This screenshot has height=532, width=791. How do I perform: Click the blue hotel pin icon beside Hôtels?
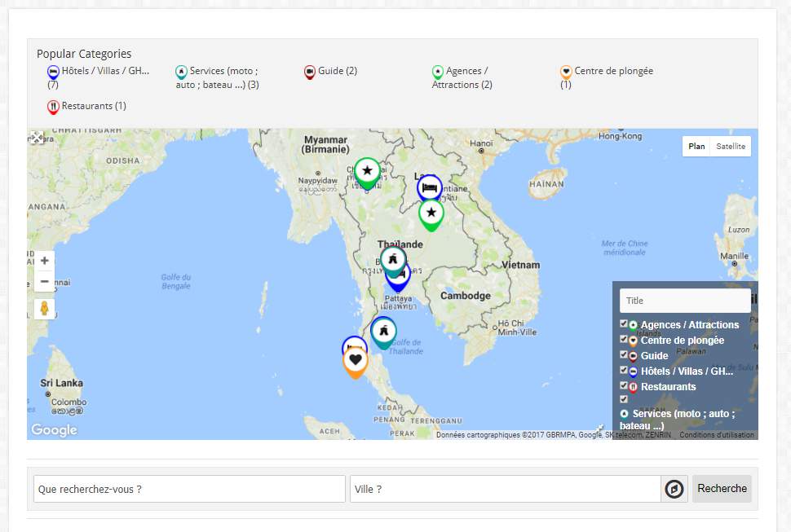click(53, 72)
